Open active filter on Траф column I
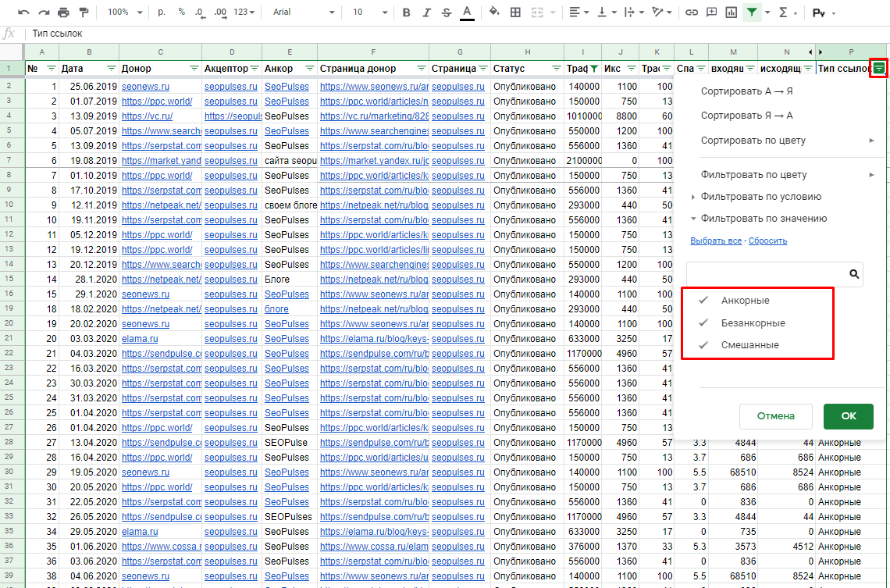 point(593,69)
